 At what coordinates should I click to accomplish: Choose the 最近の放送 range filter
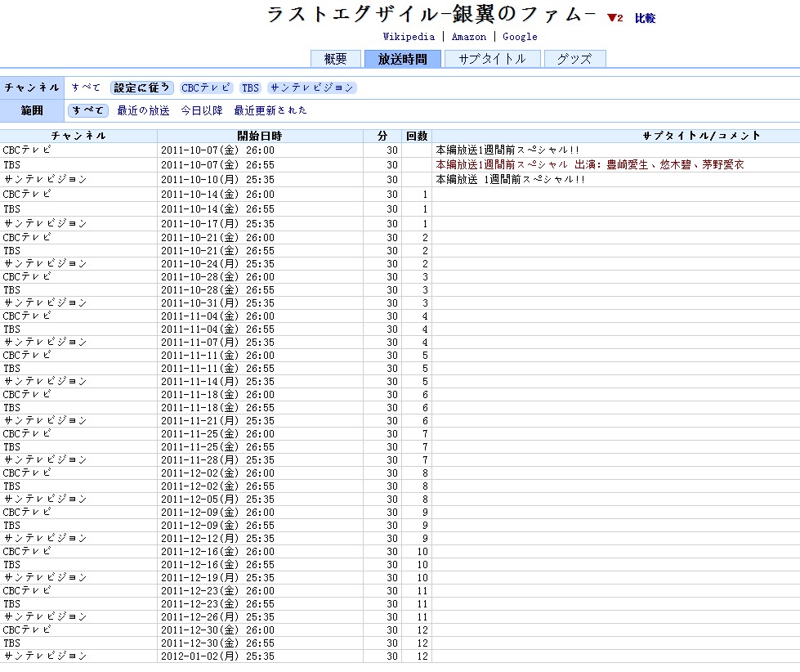143,110
